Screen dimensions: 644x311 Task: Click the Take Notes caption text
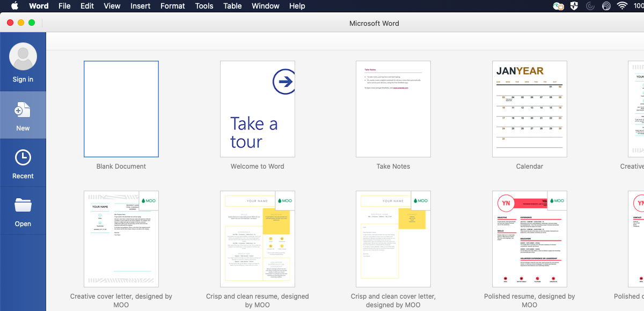[x=393, y=167]
